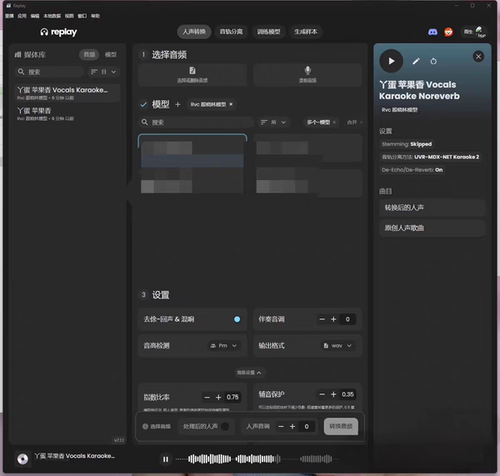Click the 'De-Echo/De-Reverb: On' setting chip
The width and height of the screenshot is (500, 476).
click(412, 170)
